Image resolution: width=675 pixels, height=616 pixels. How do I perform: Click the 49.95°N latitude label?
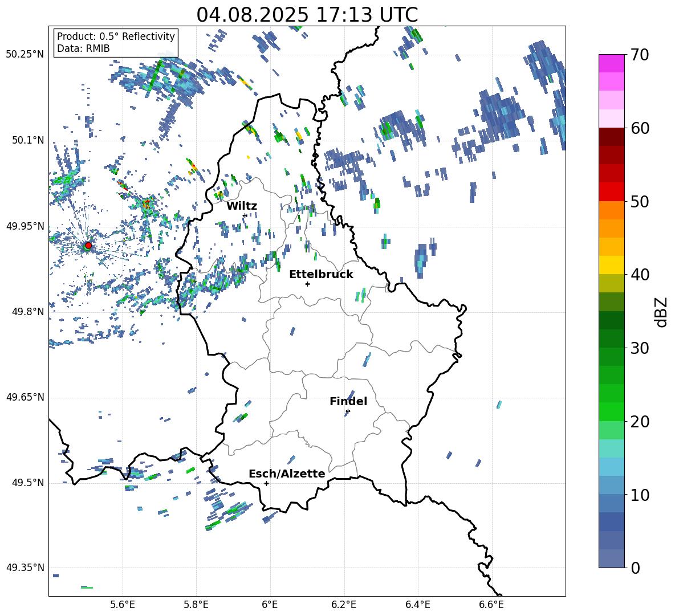[x=25, y=226]
